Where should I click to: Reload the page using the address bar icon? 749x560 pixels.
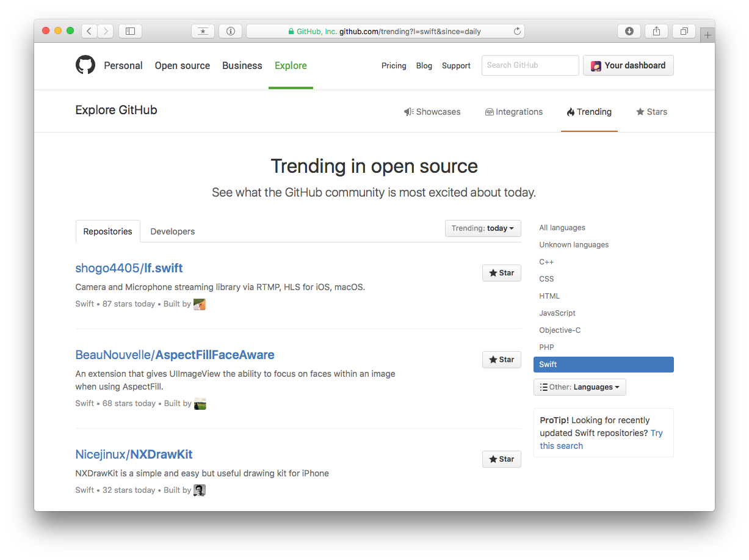coord(517,31)
